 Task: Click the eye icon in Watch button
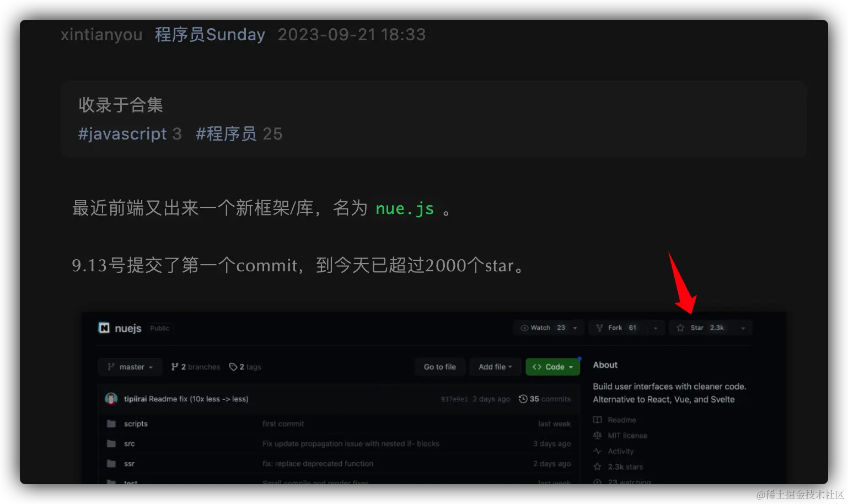524,328
